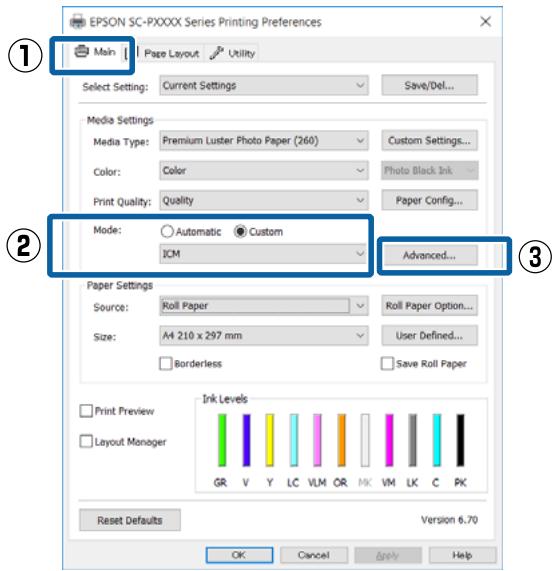Click the printer icon in title bar

(78, 22)
